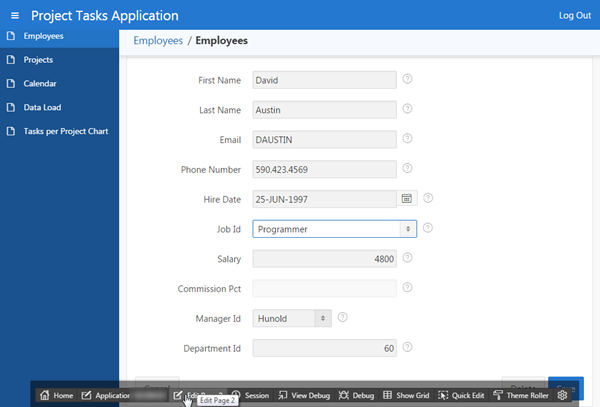600x407 pixels.
Task: Click the Projects page icon in sidebar
Action: (x=11, y=60)
